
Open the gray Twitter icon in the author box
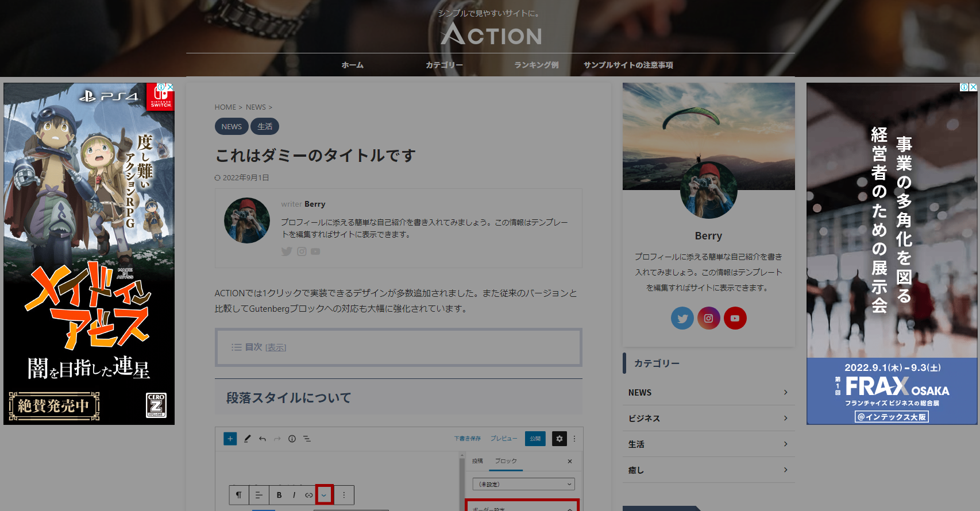(287, 251)
